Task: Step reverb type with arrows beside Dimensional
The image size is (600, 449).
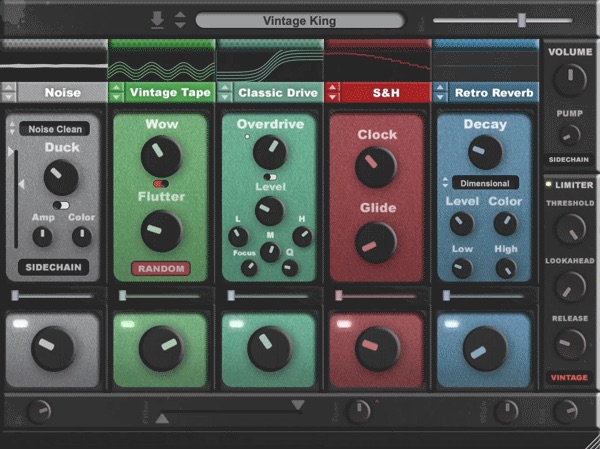Action: click(x=445, y=182)
